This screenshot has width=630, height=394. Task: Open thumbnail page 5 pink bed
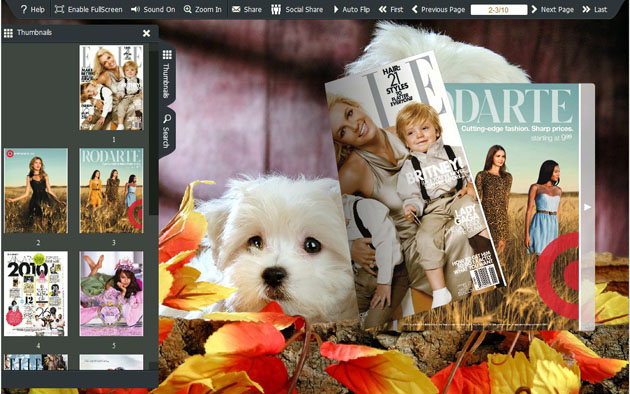111,294
